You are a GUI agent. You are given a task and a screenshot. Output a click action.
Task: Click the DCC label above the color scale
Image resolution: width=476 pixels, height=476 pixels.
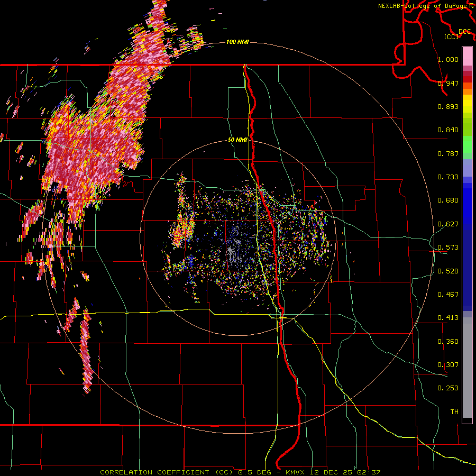click(464, 32)
